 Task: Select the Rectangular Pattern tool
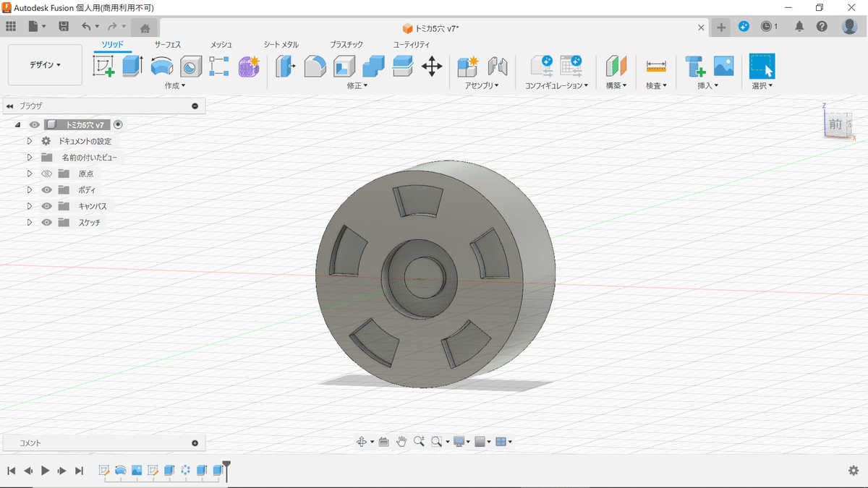[x=219, y=67]
